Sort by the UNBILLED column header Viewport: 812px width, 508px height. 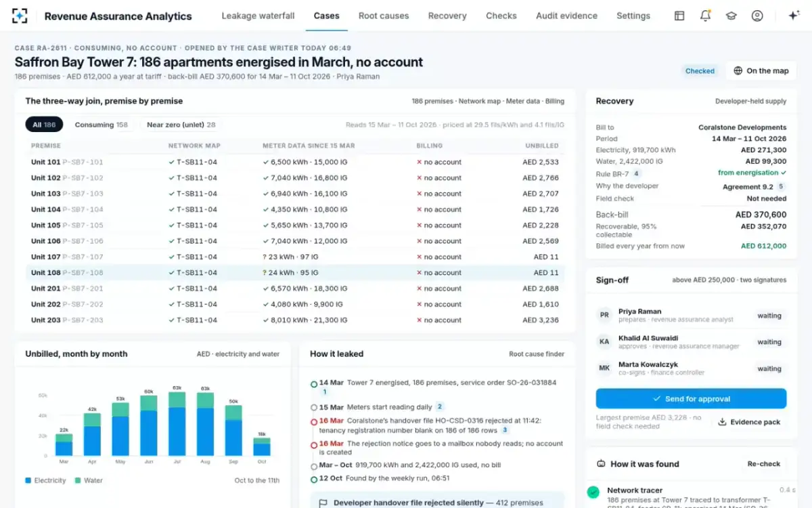[x=542, y=146]
